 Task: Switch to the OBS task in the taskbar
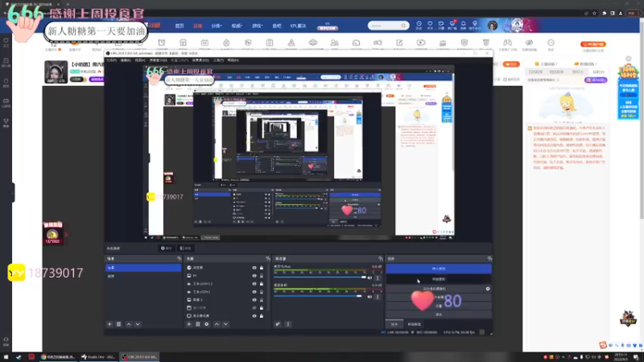click(x=138, y=357)
